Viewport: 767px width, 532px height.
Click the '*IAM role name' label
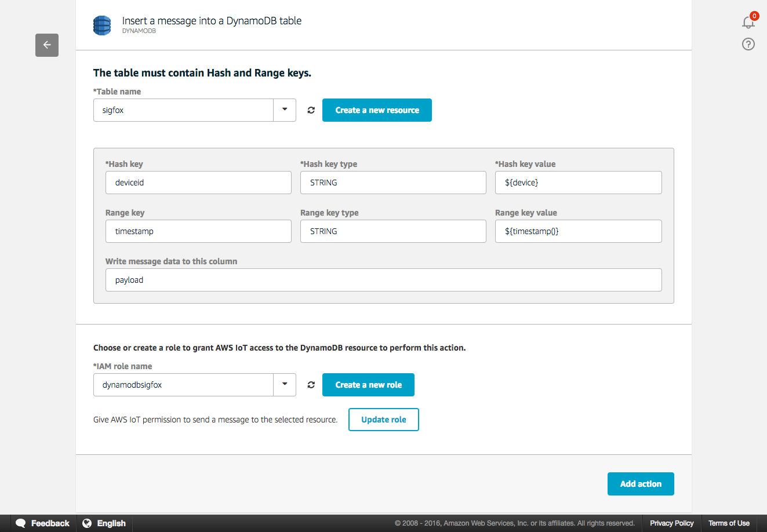(x=123, y=366)
